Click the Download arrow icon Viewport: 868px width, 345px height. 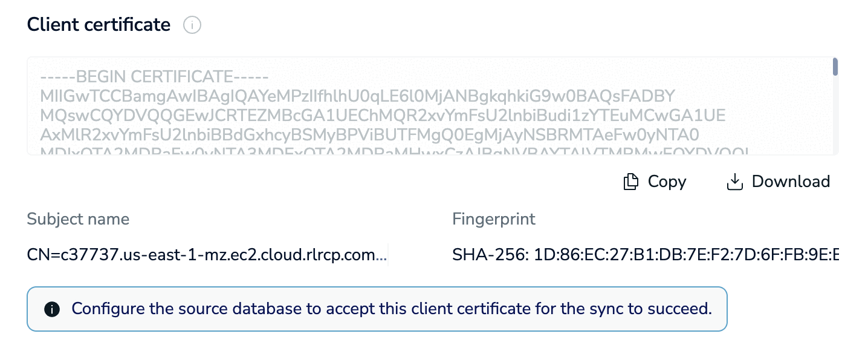[x=734, y=182]
